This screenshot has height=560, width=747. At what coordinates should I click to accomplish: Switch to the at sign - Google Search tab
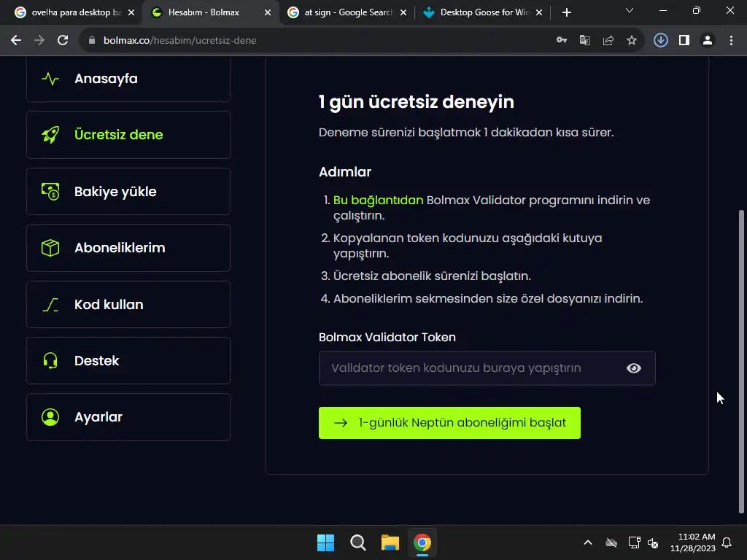click(x=348, y=12)
